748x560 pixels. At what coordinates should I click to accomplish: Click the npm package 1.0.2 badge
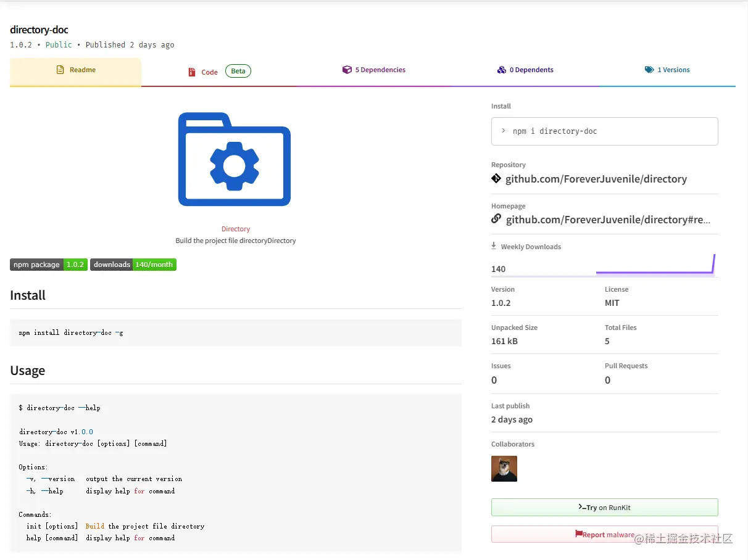coord(49,265)
